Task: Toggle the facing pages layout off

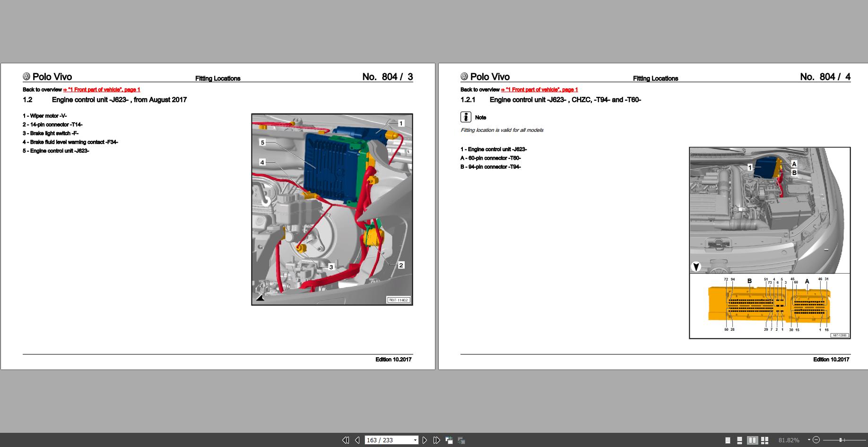Action: [752, 440]
